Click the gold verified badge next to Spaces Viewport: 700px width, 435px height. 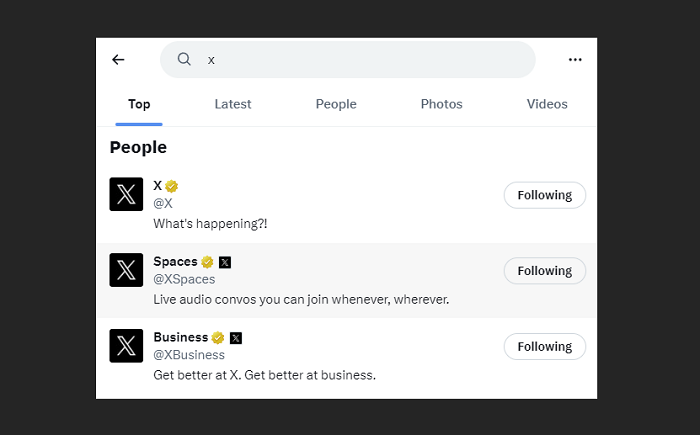point(207,262)
